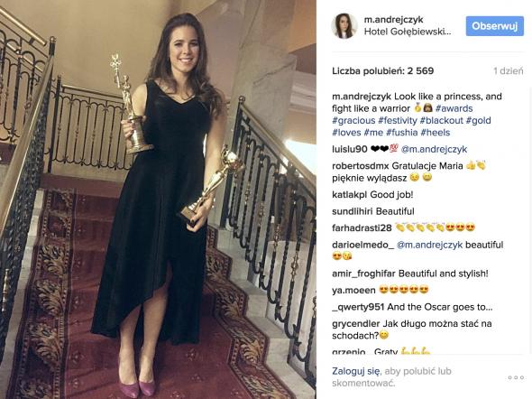This screenshot has height=399, width=532.
Task: Open m.andrejczyk username in the header
Action: tap(393, 20)
